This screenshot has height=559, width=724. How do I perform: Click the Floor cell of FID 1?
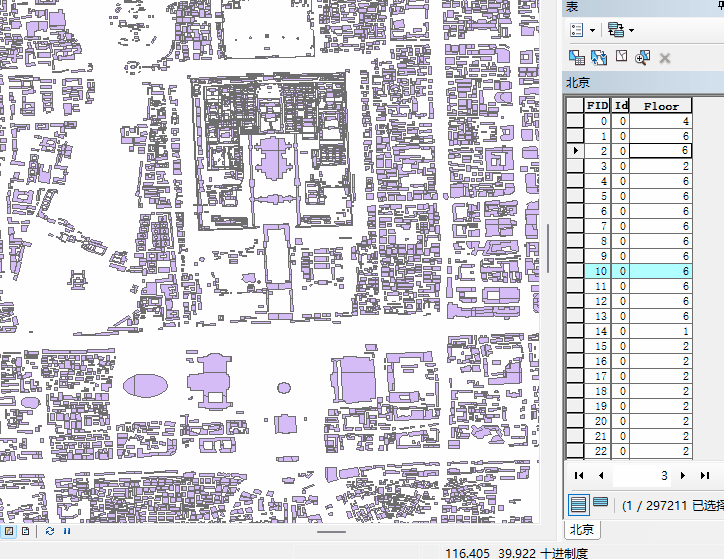[661, 136]
